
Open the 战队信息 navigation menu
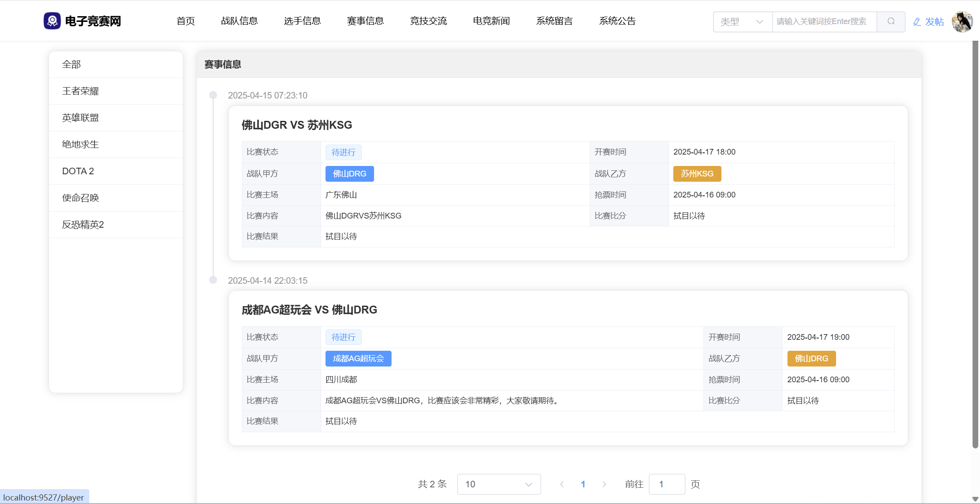point(239,21)
